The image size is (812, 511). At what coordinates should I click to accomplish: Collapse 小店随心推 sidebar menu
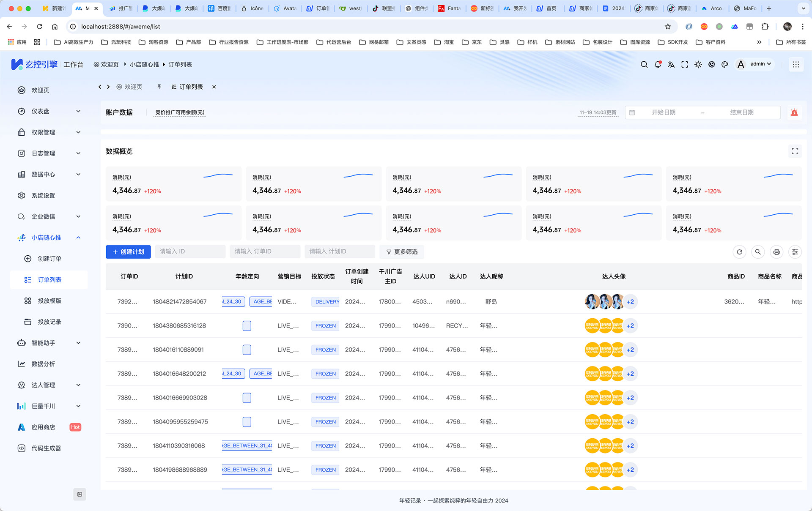tap(49, 238)
